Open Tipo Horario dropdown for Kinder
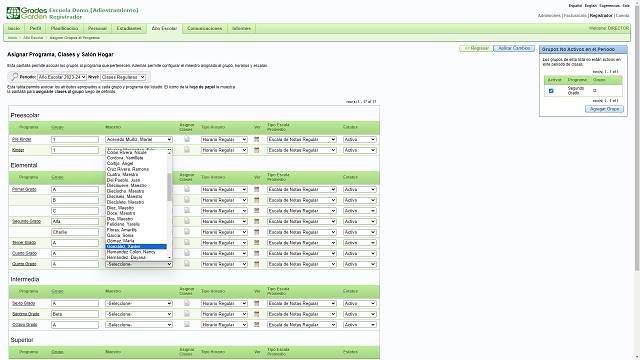 pyautogui.click(x=224, y=150)
